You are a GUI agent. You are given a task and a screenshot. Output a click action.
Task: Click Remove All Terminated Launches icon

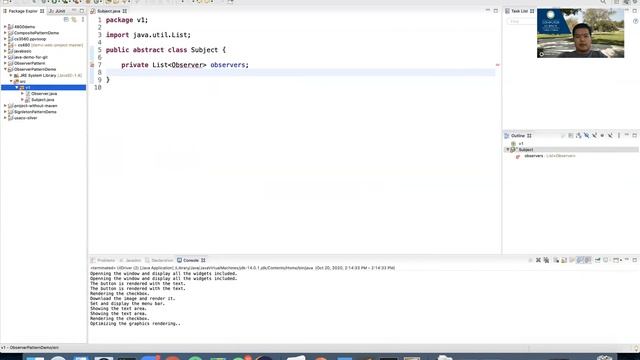(546, 260)
